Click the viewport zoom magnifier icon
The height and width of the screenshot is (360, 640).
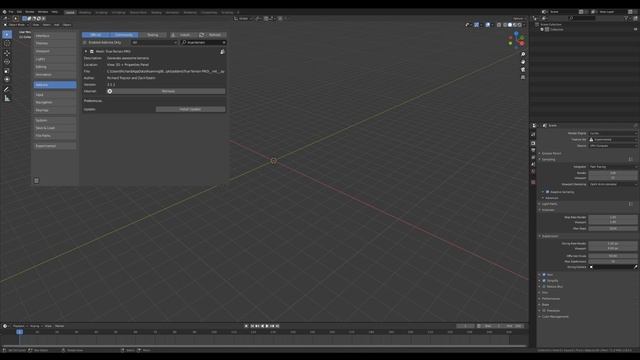point(523,54)
